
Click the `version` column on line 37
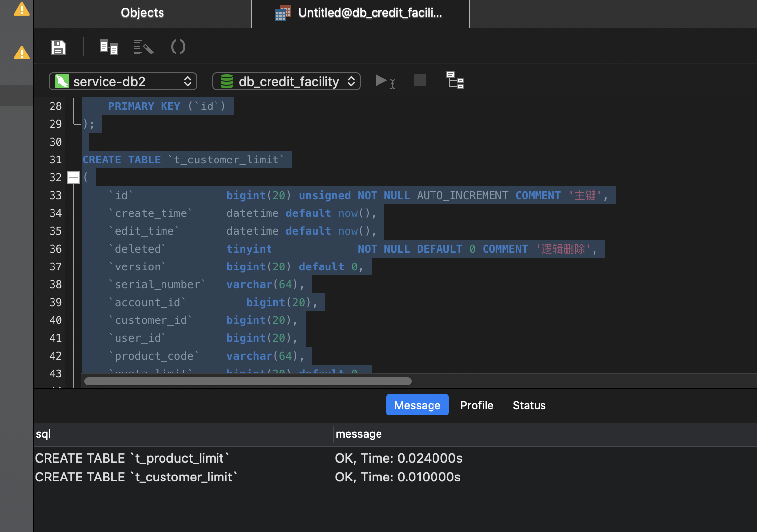pyautogui.click(x=137, y=266)
